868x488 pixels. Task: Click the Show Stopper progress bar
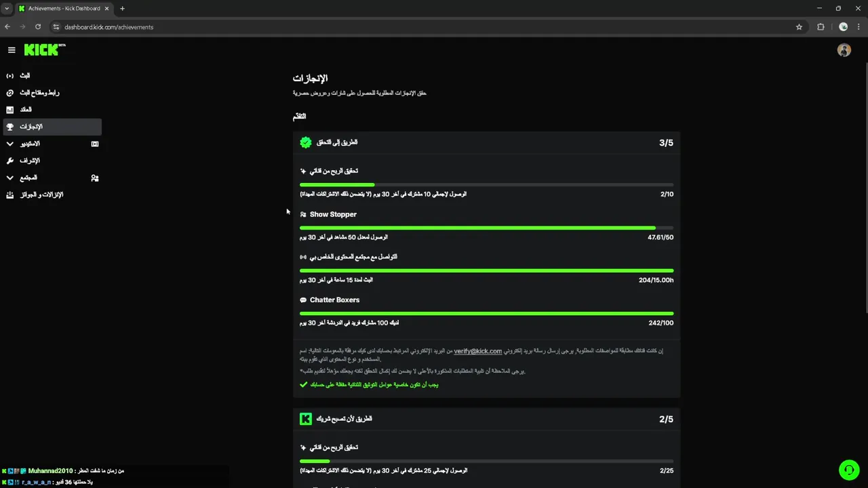tap(486, 228)
